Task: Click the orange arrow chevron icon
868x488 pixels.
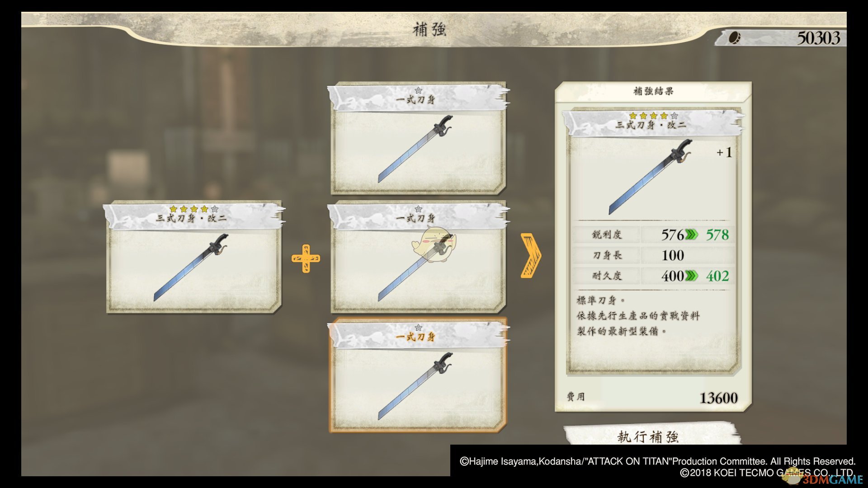Action: coord(531,255)
